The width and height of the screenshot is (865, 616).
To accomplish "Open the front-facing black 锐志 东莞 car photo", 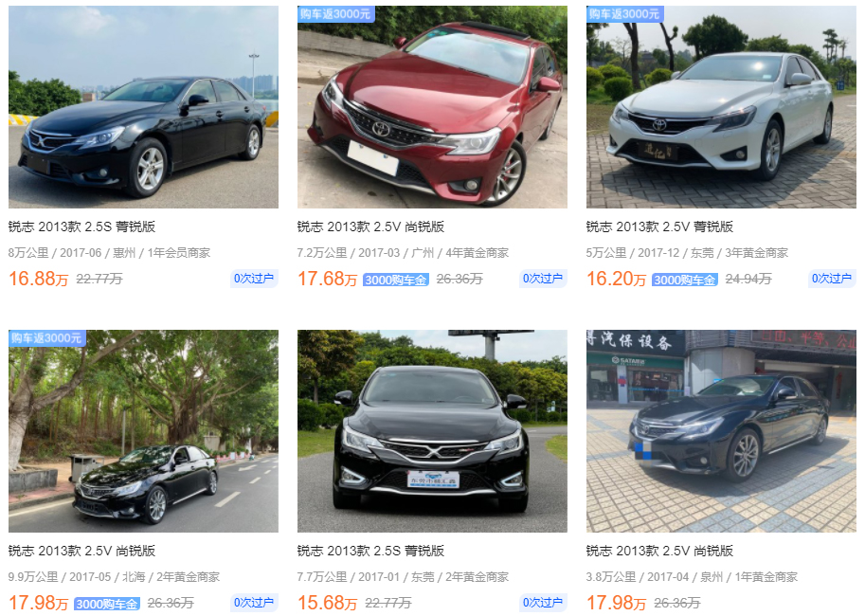I will pos(432,431).
